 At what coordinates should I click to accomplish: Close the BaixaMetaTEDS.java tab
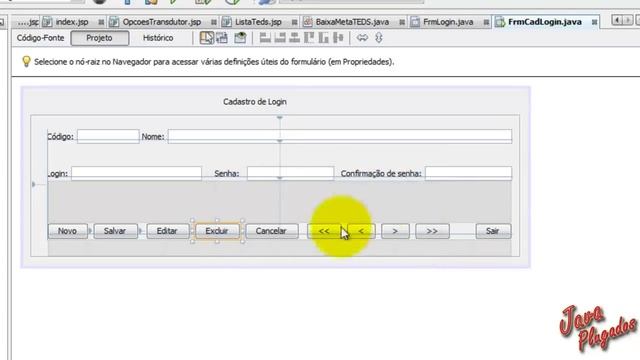[402, 22]
